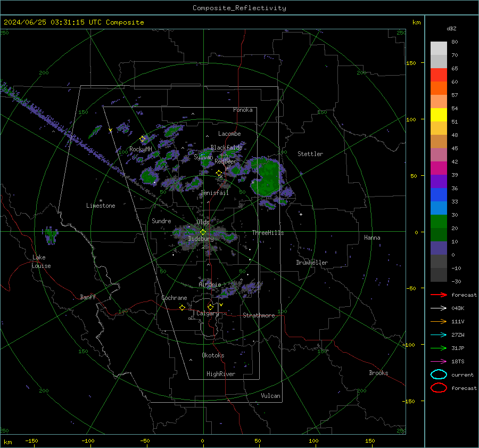Select the cyan 27ZW arrow legend icon

pos(439,335)
